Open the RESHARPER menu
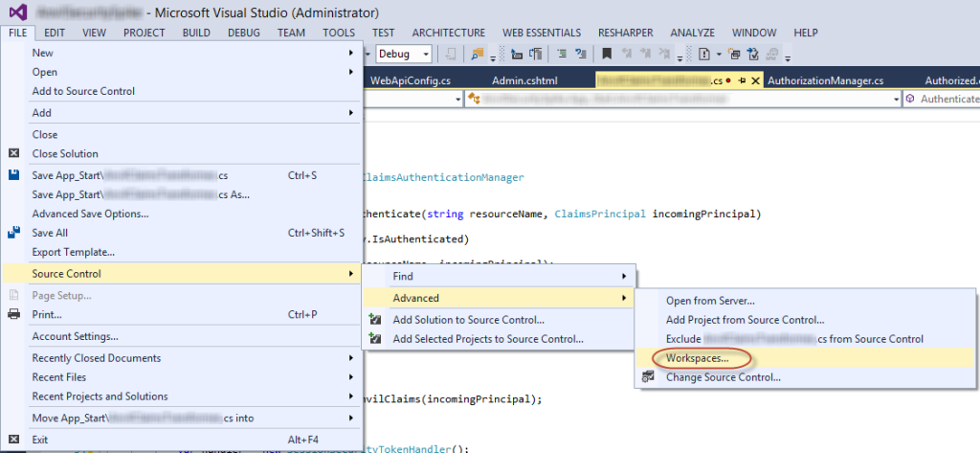980x453 pixels. tap(626, 33)
